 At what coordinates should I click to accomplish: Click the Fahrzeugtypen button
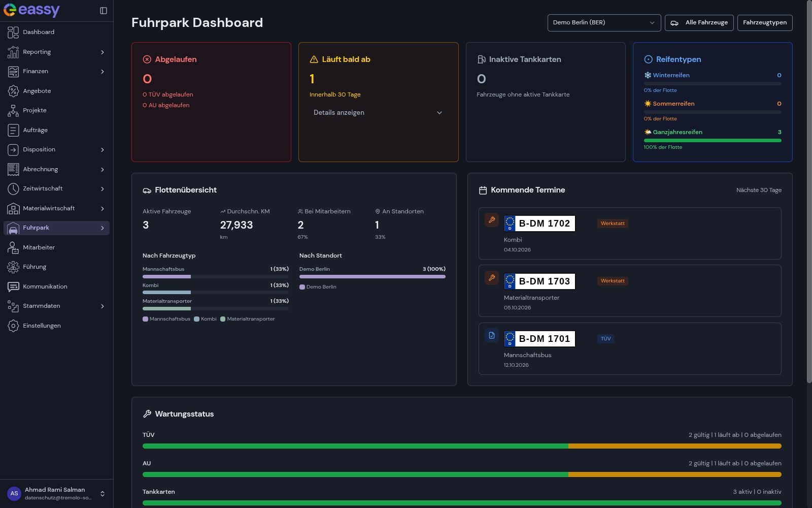click(764, 23)
